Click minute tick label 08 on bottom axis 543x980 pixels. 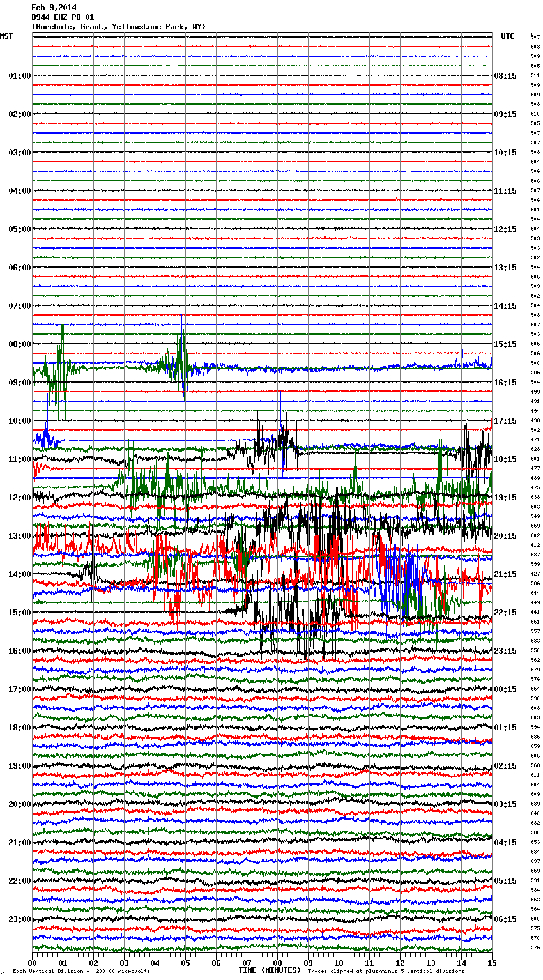(x=277, y=963)
